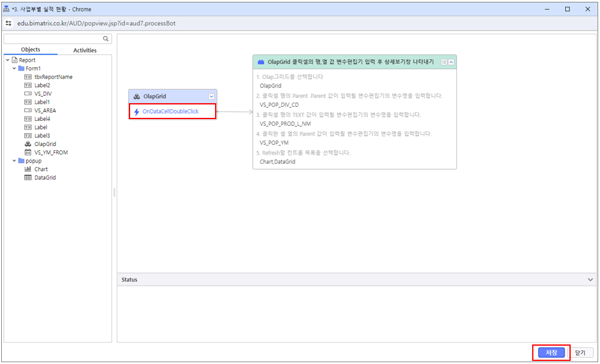Image resolution: width=600 pixels, height=364 pixels.
Task: Click the OlapGrid value under step 1
Action: 270,86
